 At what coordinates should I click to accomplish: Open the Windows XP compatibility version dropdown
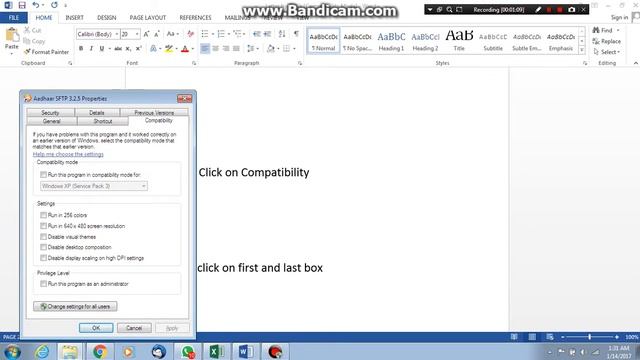point(94,186)
